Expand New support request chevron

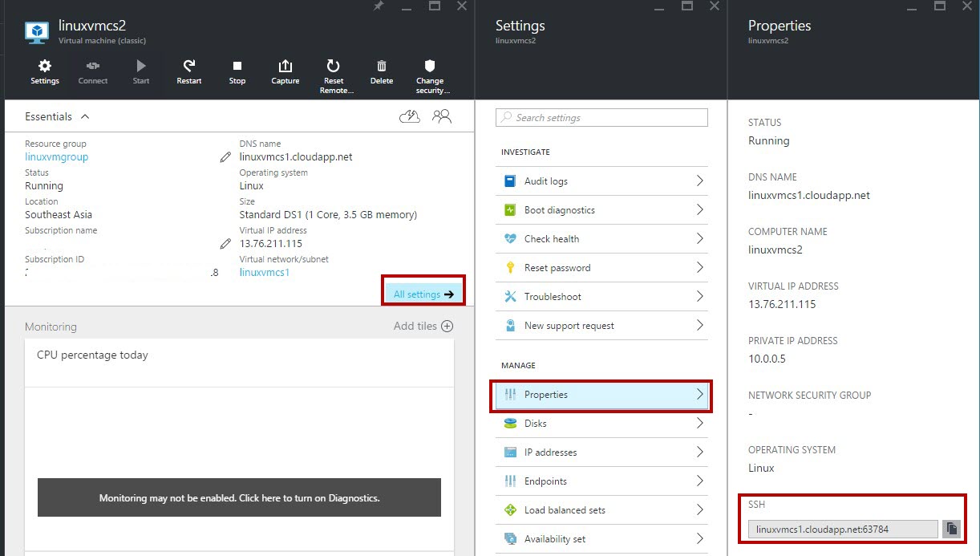point(699,326)
